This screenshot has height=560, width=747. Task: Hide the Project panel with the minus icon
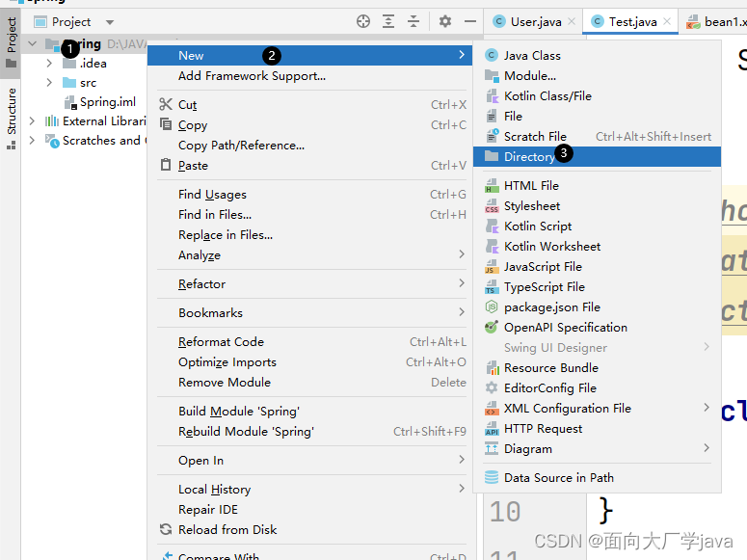pos(470,21)
